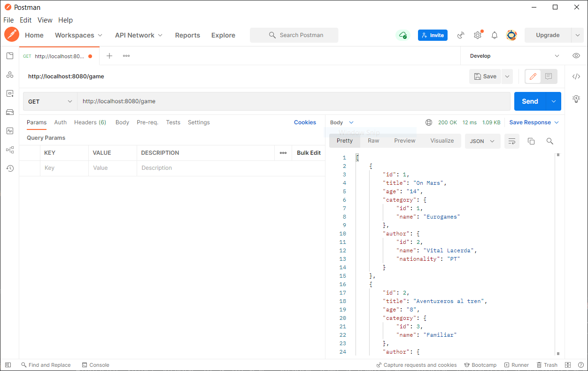Viewport: 588px width, 371px height.
Task: Copy the response body with copy icon
Action: click(x=531, y=141)
